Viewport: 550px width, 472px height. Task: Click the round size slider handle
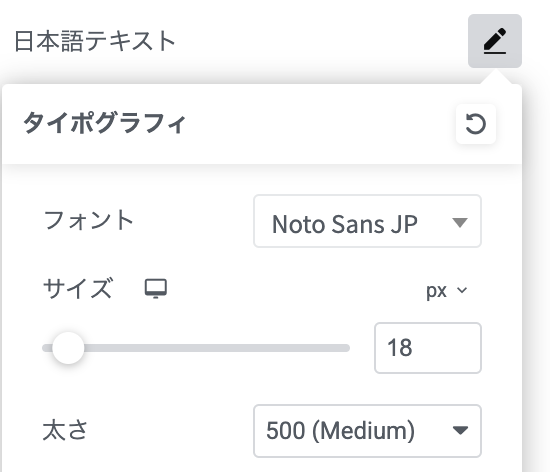pos(68,348)
